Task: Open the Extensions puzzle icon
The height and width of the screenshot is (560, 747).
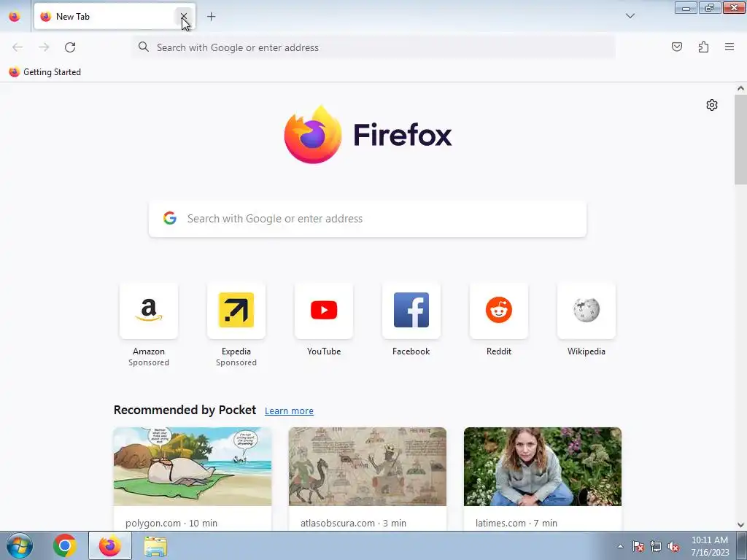Action: (703, 47)
